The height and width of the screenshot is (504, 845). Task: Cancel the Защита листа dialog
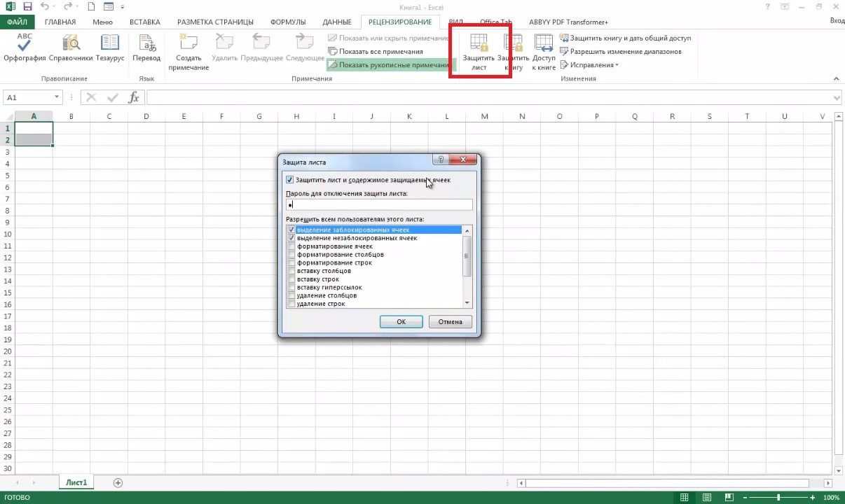click(x=450, y=321)
